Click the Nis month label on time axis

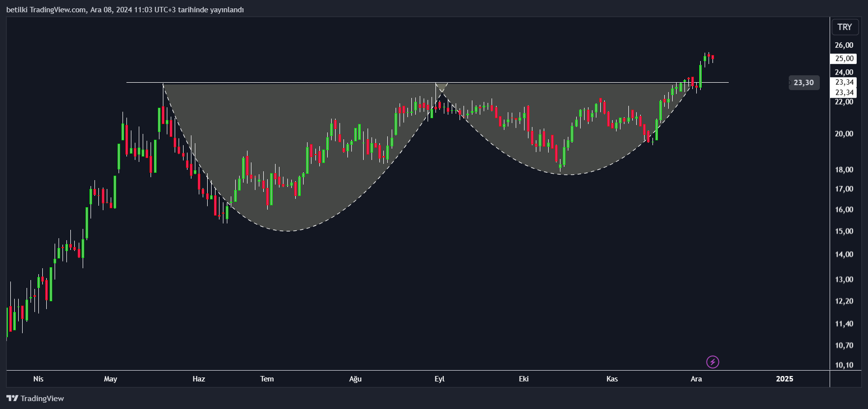(38, 379)
